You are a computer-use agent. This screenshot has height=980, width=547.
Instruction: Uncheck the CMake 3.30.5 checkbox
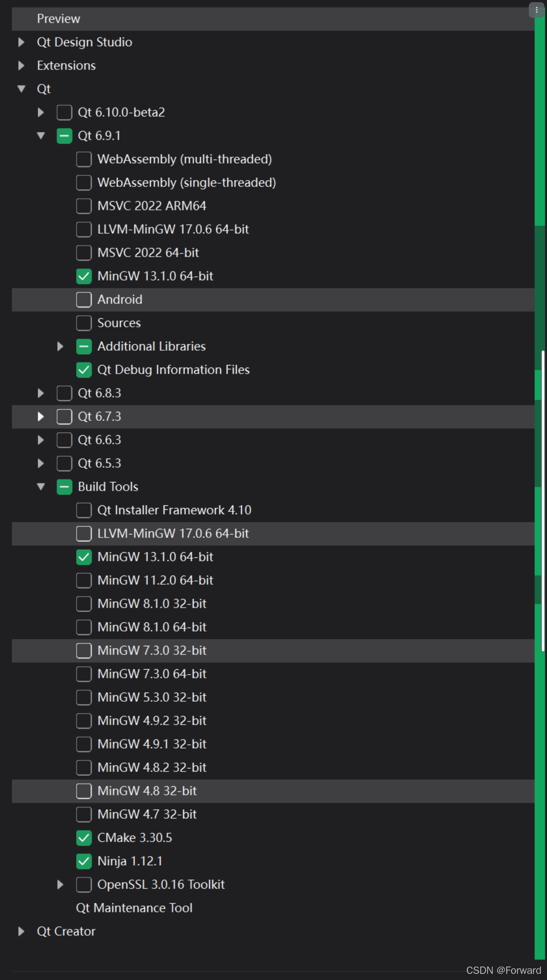(84, 838)
